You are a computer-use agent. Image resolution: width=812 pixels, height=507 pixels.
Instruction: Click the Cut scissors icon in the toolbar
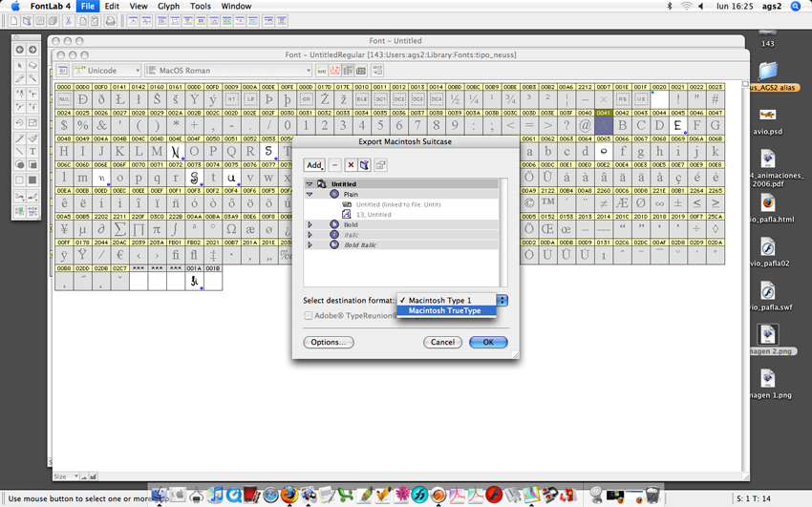68,21
